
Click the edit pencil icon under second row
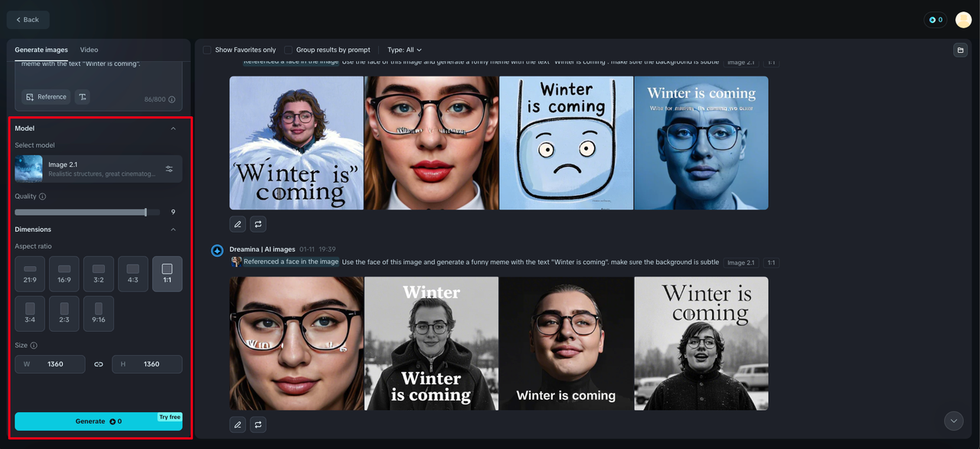238,425
